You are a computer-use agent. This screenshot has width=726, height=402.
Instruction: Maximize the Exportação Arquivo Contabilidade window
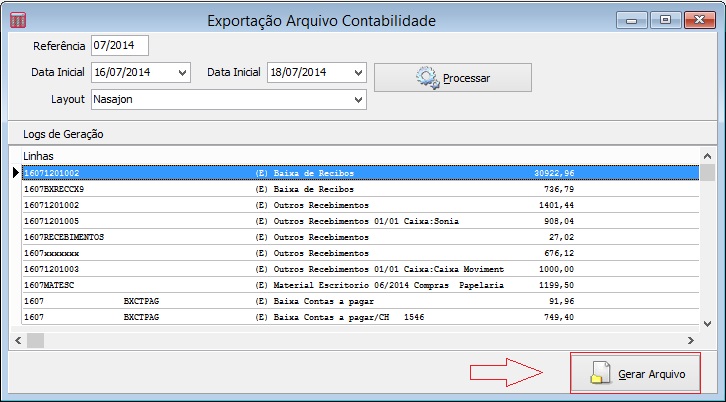[x=665, y=20]
